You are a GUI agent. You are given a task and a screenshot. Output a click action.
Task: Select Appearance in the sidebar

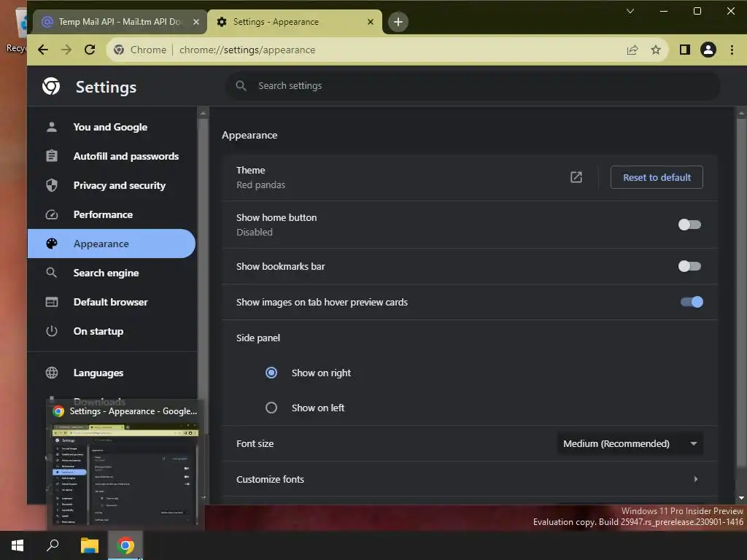coord(112,244)
